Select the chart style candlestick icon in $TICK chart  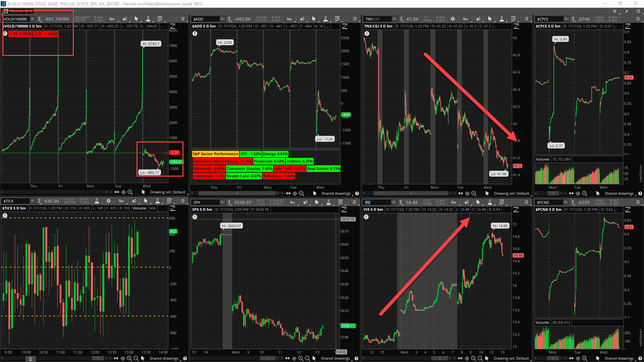click(134, 201)
